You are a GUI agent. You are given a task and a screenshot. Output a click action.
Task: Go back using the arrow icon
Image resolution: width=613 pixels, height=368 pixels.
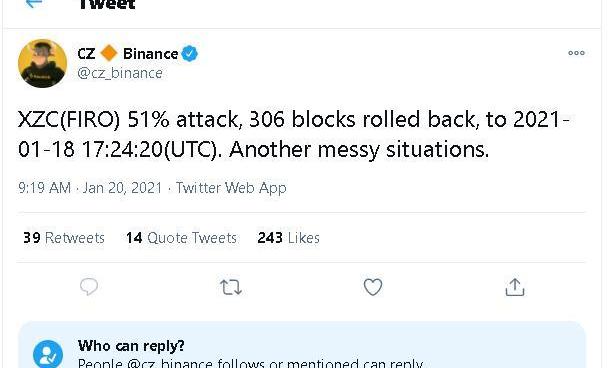(x=34, y=3)
